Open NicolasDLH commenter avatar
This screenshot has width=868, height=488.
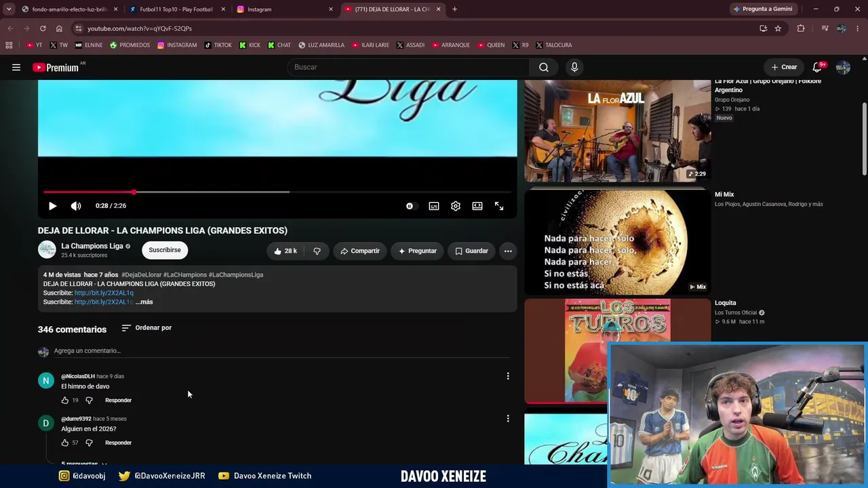(x=46, y=381)
